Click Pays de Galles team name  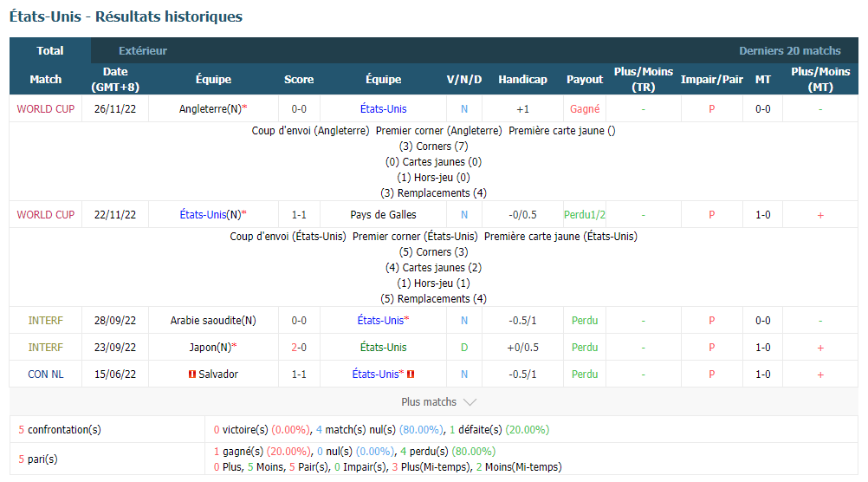(383, 215)
